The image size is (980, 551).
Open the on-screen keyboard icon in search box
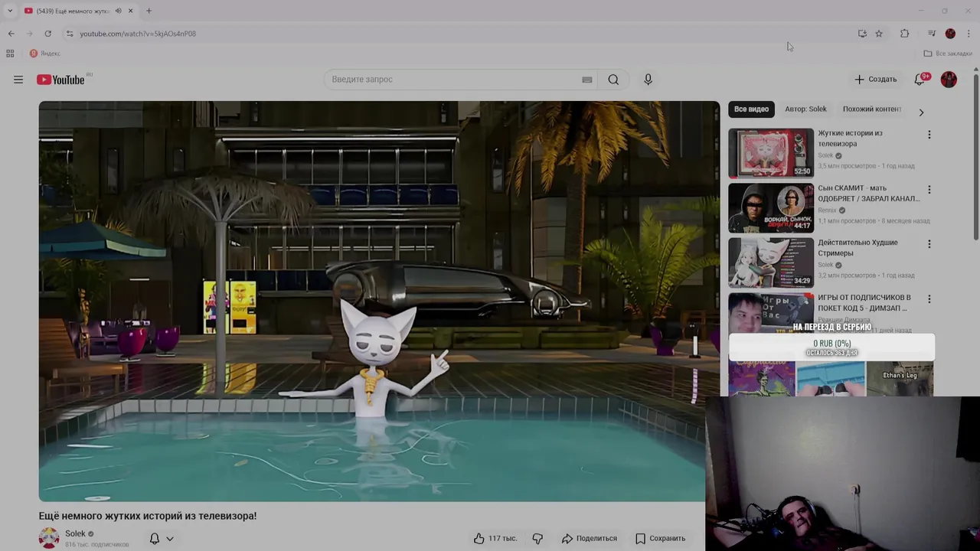pyautogui.click(x=587, y=80)
